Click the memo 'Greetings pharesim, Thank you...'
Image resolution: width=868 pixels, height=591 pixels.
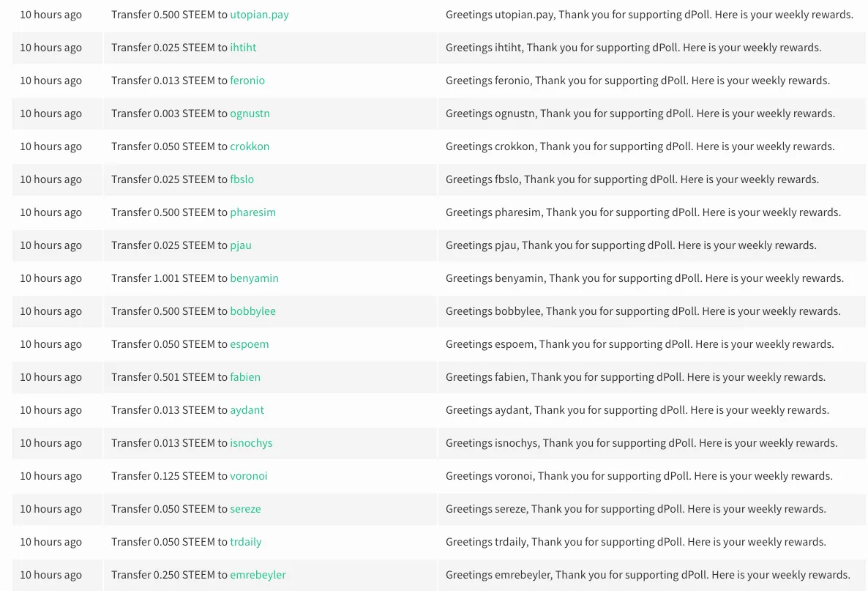tap(643, 212)
